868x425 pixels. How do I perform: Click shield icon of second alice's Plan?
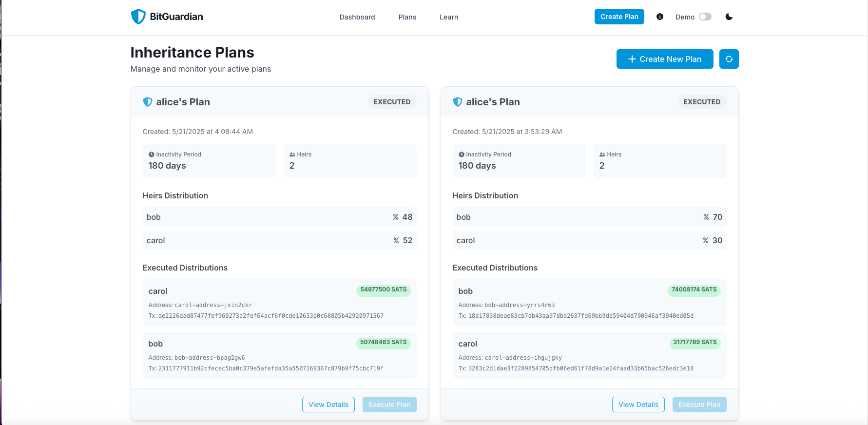pyautogui.click(x=457, y=102)
